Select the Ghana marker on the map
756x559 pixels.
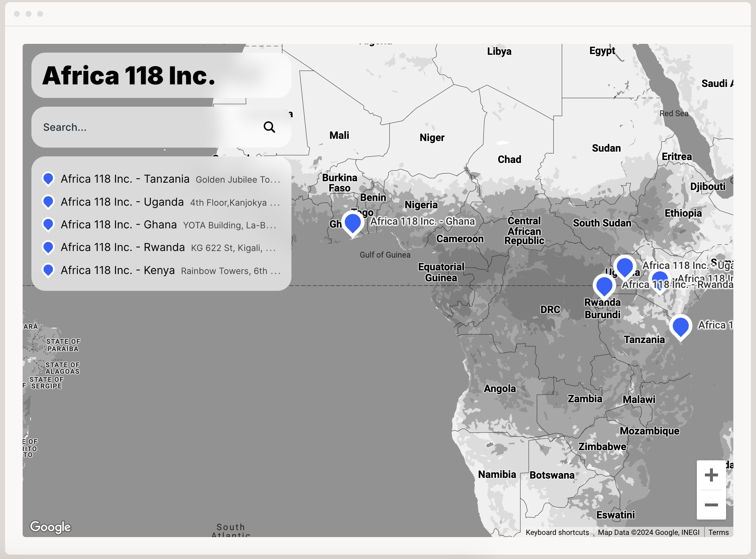pos(352,224)
